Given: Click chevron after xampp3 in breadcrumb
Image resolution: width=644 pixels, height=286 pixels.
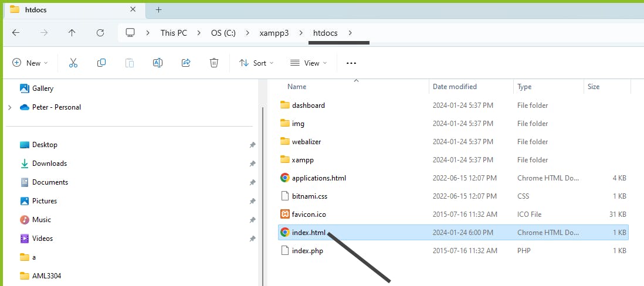Looking at the screenshot, I should tap(301, 33).
